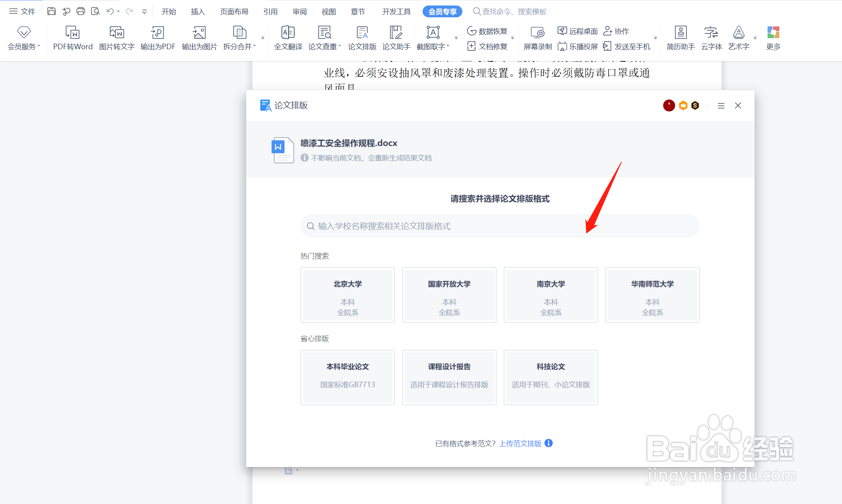Click the document 喷漆工安全操作规程.docx file icon
This screenshot has width=842, height=504.
[x=282, y=150]
